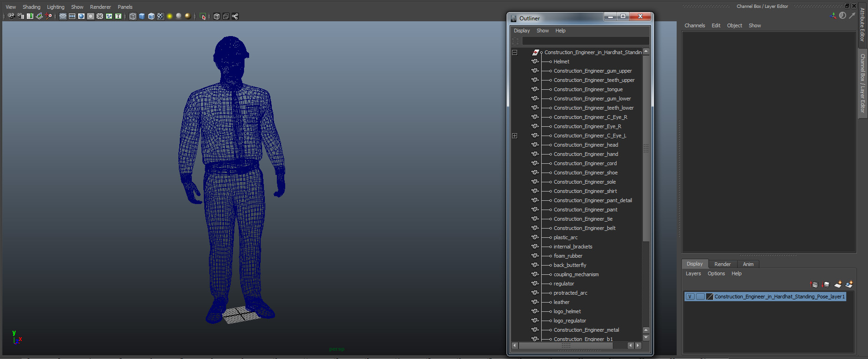This screenshot has width=868, height=359.
Task: Open the Outliner Help menu
Action: [560, 31]
